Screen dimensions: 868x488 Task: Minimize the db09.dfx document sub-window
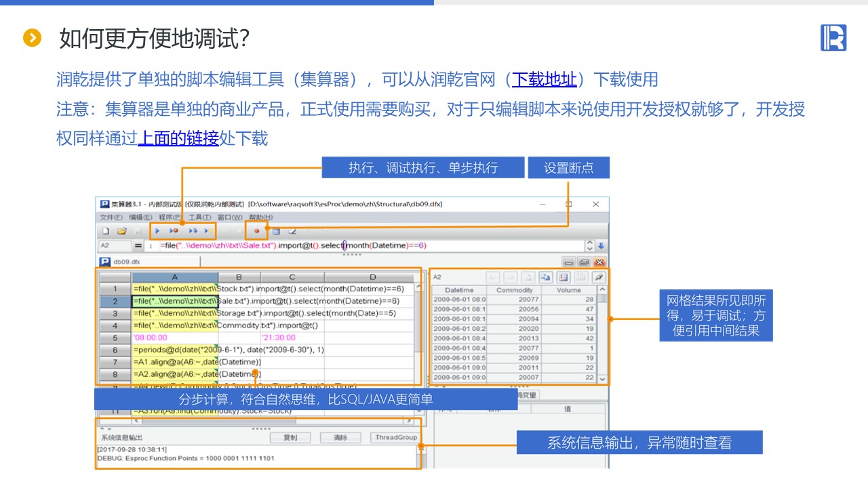pos(569,262)
